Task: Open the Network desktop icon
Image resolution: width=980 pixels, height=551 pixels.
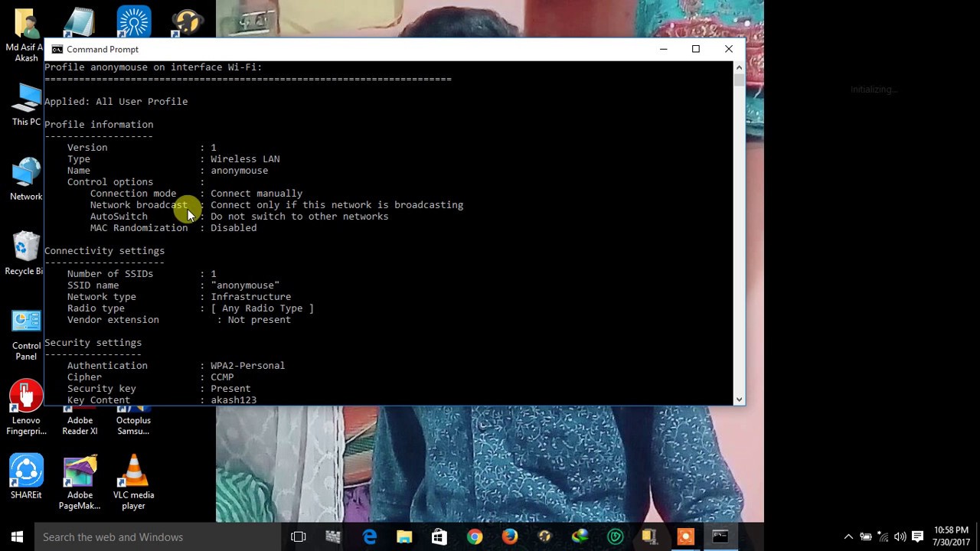Action: click(26, 180)
